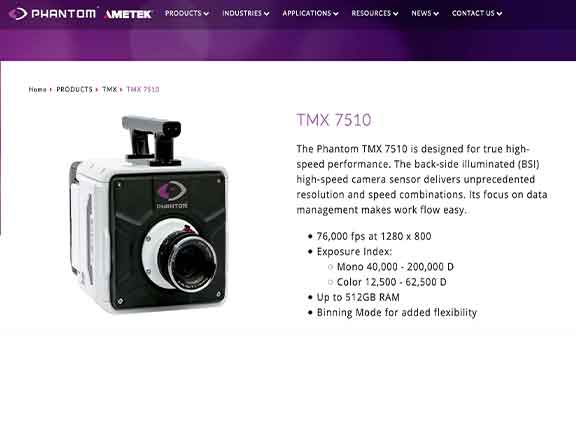
Task: Open the TMX breadcrumb link
Action: [109, 89]
